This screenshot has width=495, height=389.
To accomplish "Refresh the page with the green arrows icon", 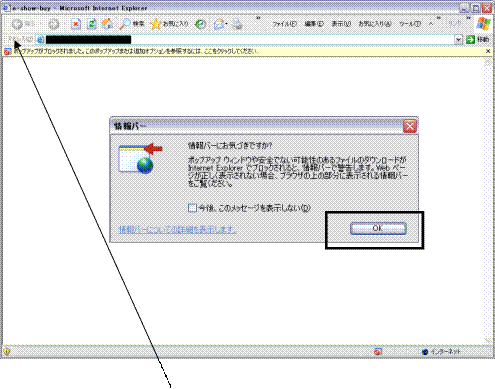I will 91,24.
